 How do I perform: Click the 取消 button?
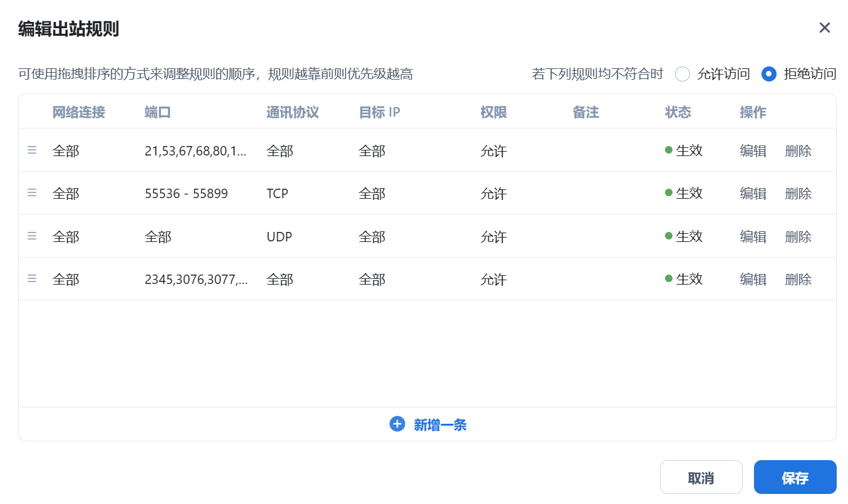(x=701, y=478)
